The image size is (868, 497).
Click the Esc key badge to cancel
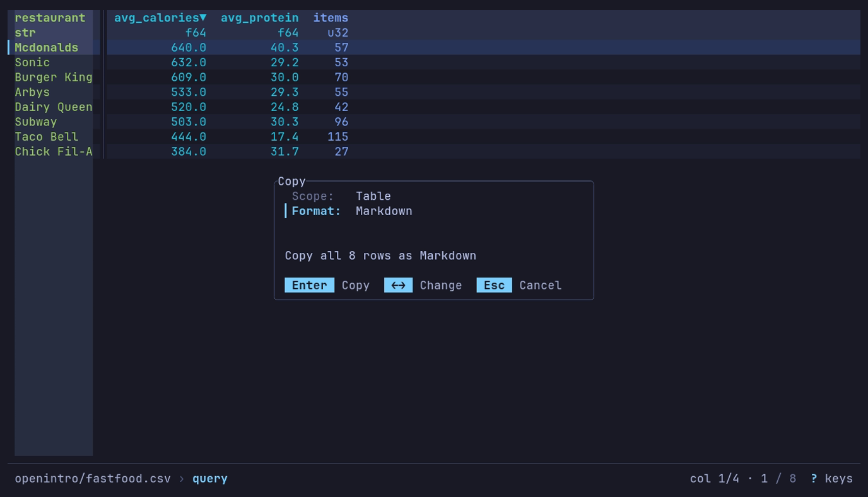click(494, 285)
